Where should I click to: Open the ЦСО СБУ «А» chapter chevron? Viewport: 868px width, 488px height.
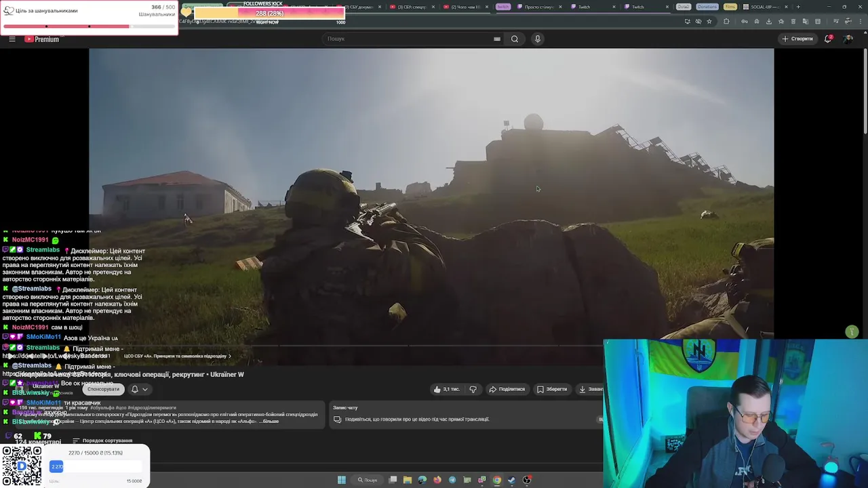pyautogui.click(x=229, y=356)
